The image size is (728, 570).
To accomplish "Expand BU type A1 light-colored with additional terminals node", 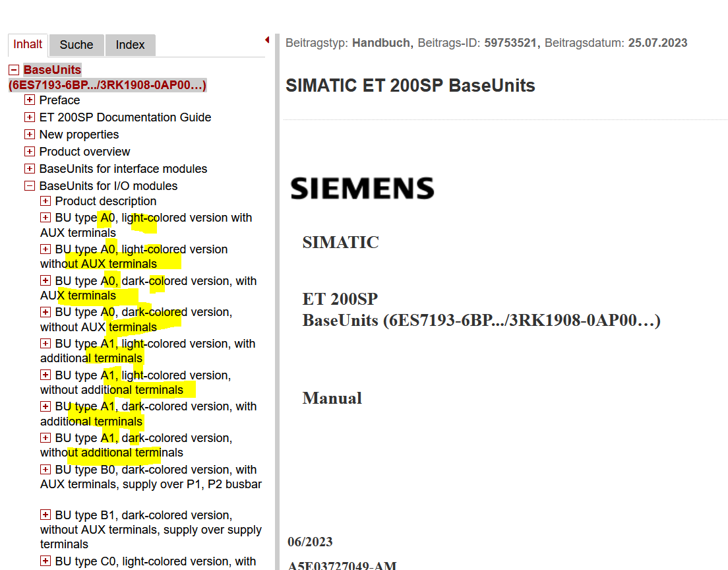I will [45, 343].
